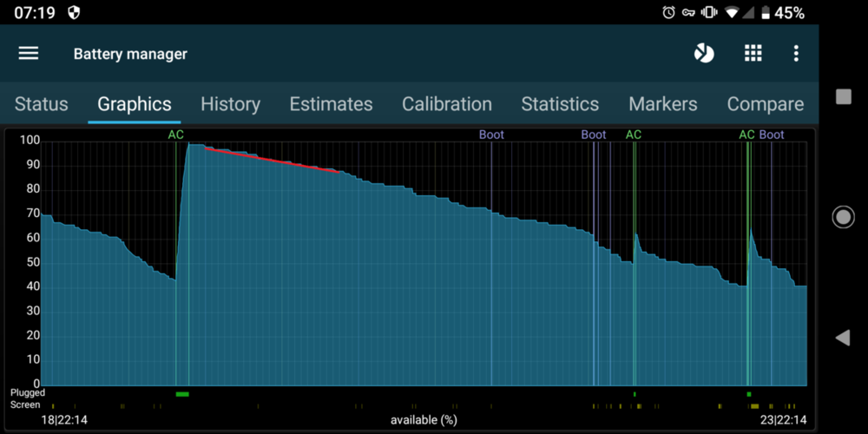Tap the first green AC marker label
This screenshot has height=434, width=868.
176,135
